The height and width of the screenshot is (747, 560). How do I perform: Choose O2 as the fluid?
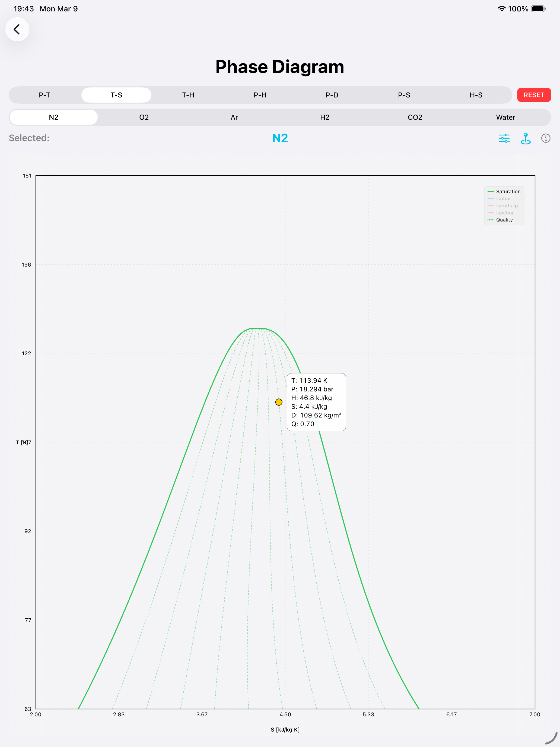tap(144, 117)
